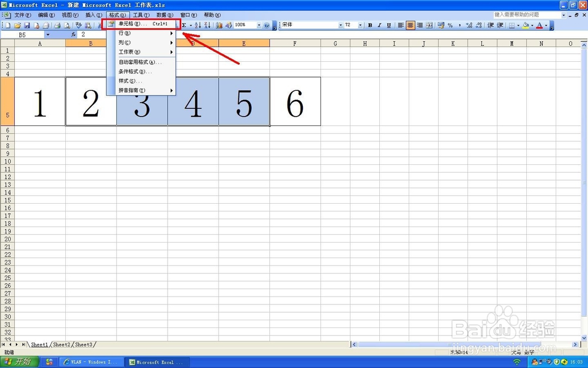Open the zoom 100% dropdown

tap(259, 25)
